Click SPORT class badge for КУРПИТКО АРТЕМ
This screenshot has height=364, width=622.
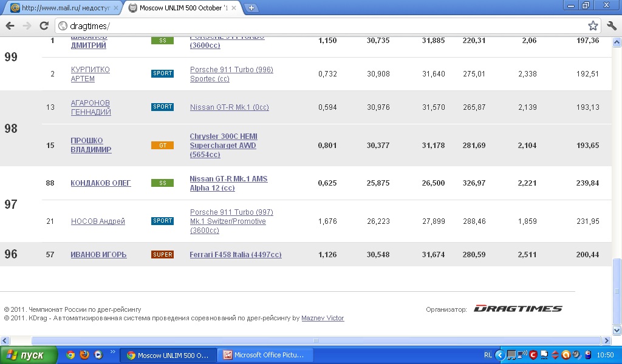tap(162, 73)
